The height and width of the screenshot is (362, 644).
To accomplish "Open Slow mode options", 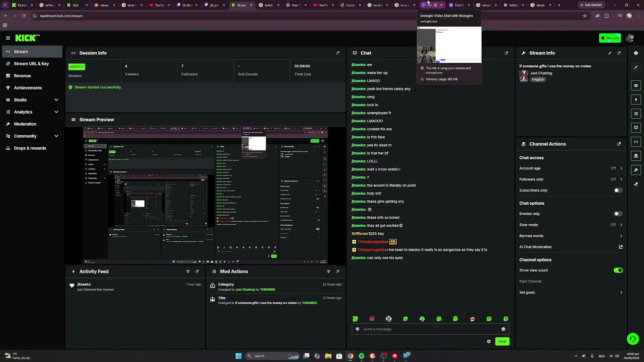I will [571, 225].
